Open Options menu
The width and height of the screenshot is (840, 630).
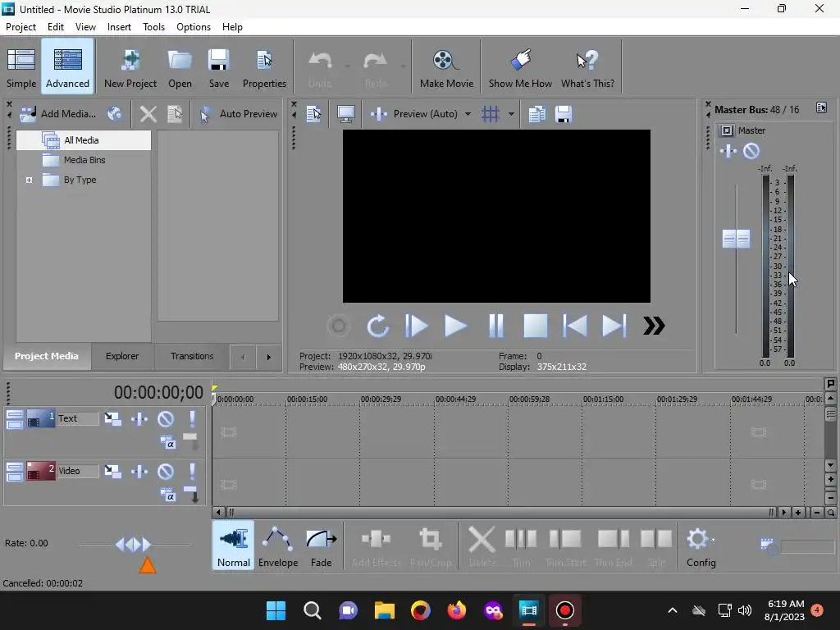coord(194,27)
